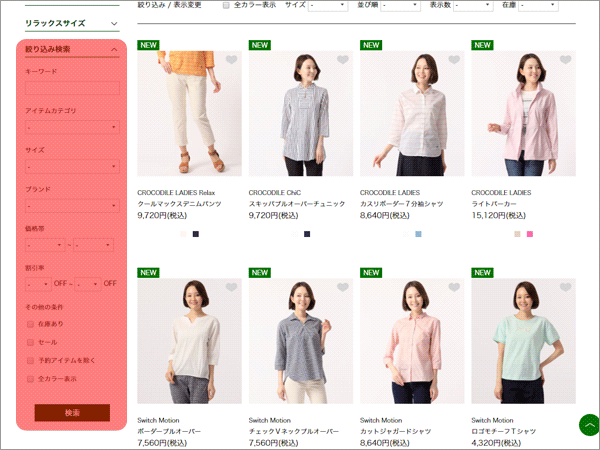Toggle 全カラー表示 checkbox in top filter bar
This screenshot has width=600, height=450.
coord(226,5)
